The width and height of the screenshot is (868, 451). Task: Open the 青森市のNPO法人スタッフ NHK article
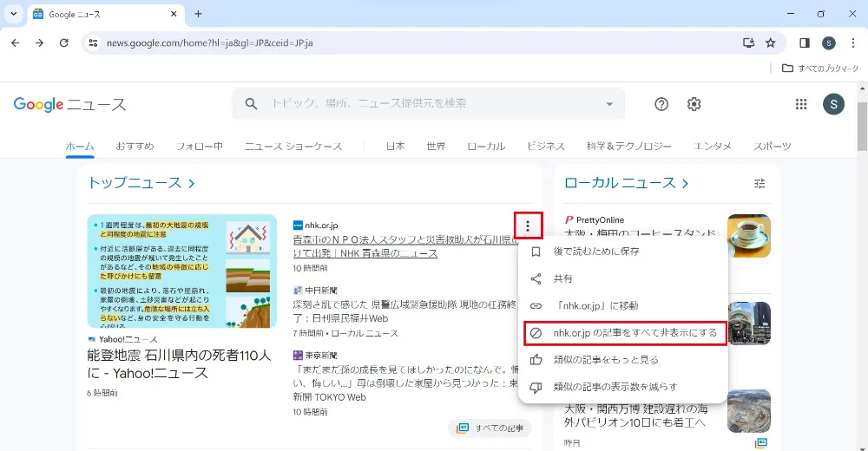coord(404,246)
